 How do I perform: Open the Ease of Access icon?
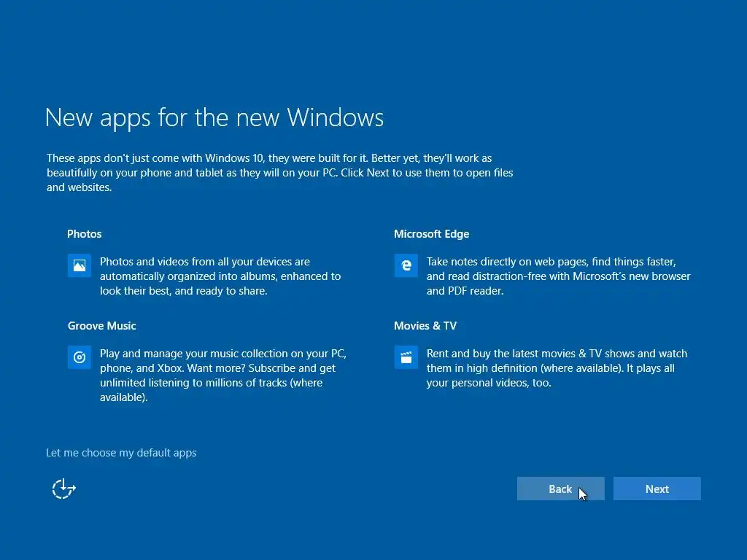click(64, 489)
